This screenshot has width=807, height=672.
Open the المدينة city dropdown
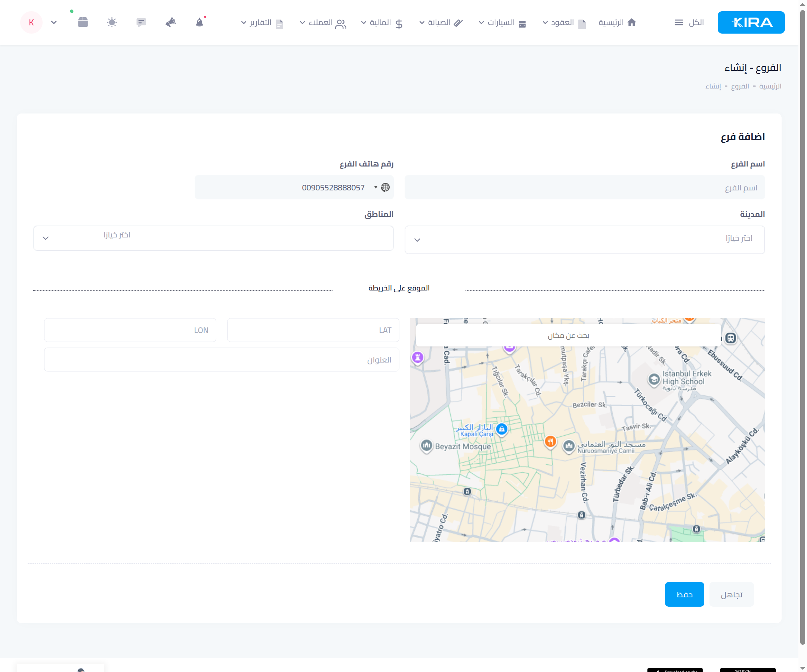click(x=584, y=240)
